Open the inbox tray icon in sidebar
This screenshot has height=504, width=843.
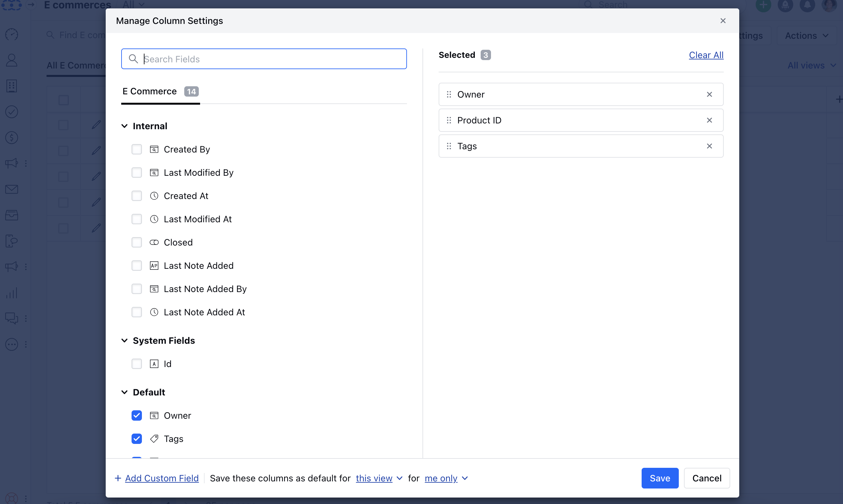pyautogui.click(x=12, y=215)
